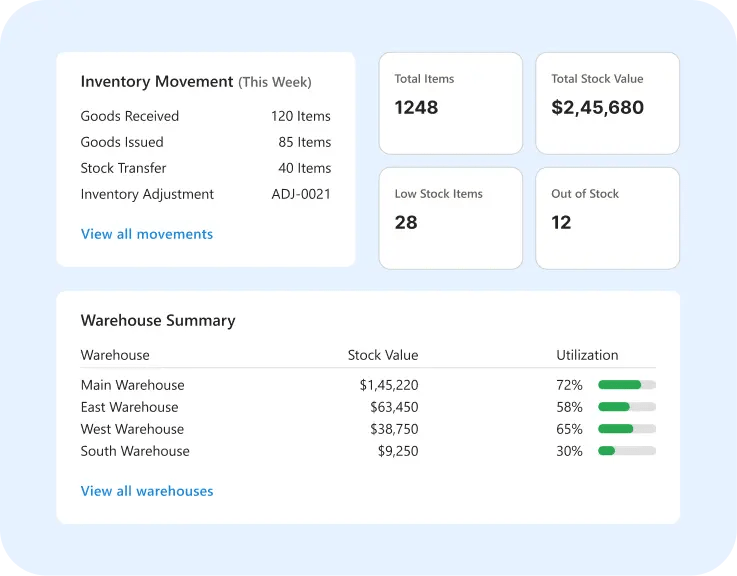Click the South Warehouse utilization bar
The image size is (737, 576).
627,451
